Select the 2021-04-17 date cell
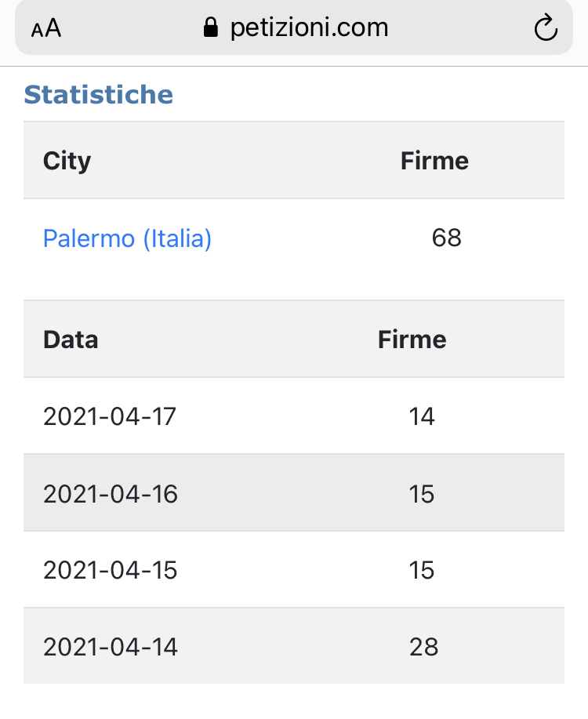The height and width of the screenshot is (719, 588). [110, 416]
